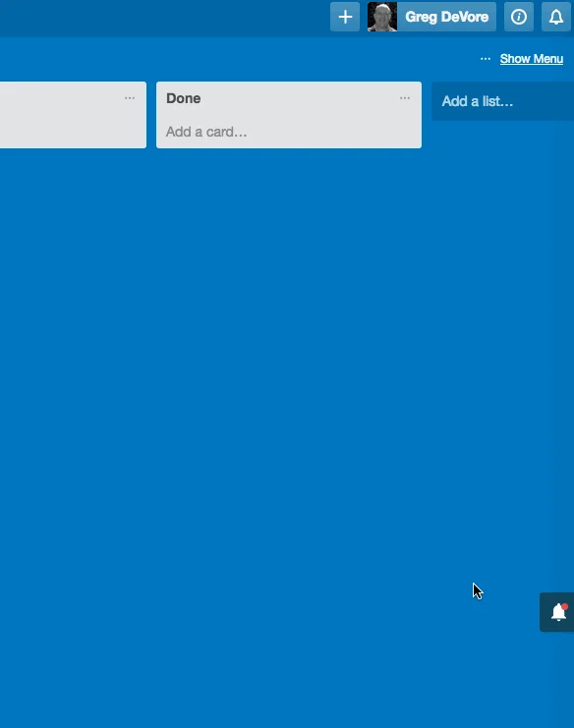This screenshot has width=574, height=728.
Task: Open the info icon in the header
Action: point(519,17)
